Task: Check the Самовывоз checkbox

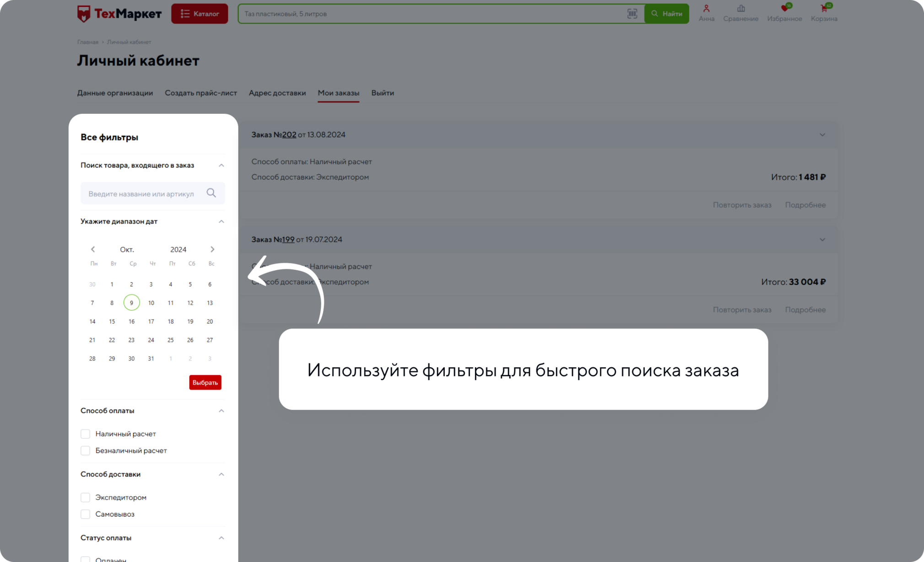Action: (x=86, y=514)
